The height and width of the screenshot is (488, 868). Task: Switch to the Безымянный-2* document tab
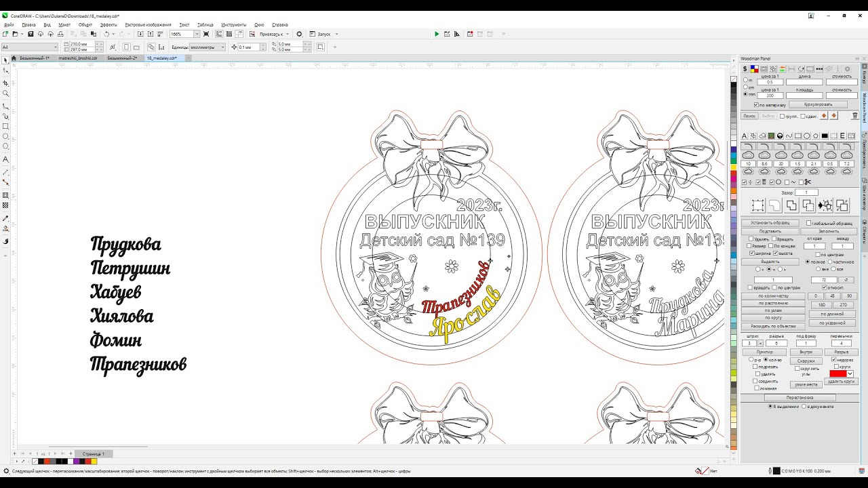click(x=122, y=58)
